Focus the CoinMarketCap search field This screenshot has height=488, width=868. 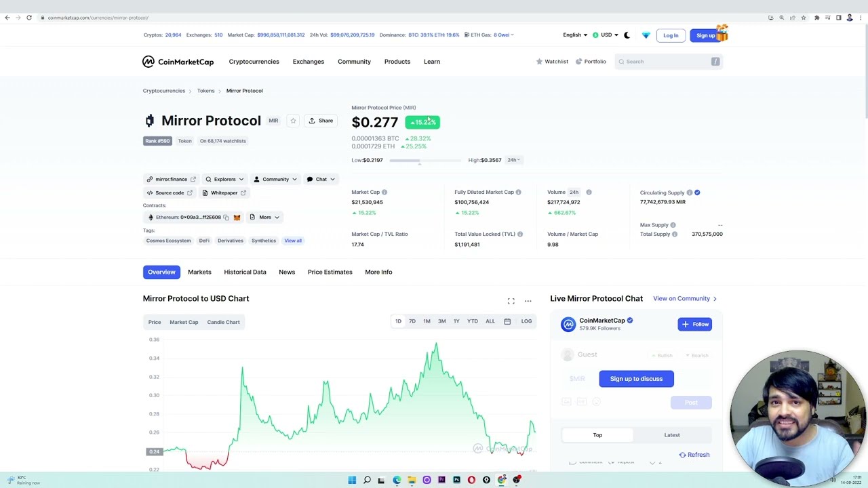tap(669, 62)
